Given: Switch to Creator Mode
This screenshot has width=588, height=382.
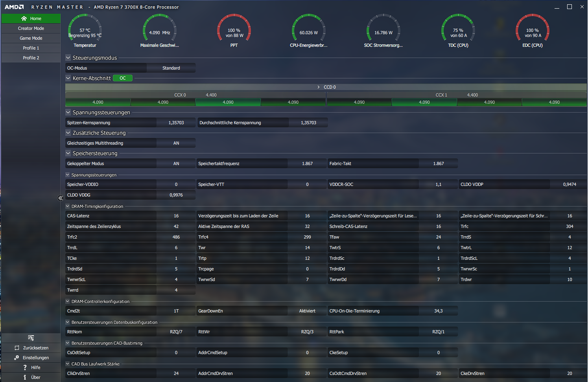Looking at the screenshot, I should (x=31, y=28).
